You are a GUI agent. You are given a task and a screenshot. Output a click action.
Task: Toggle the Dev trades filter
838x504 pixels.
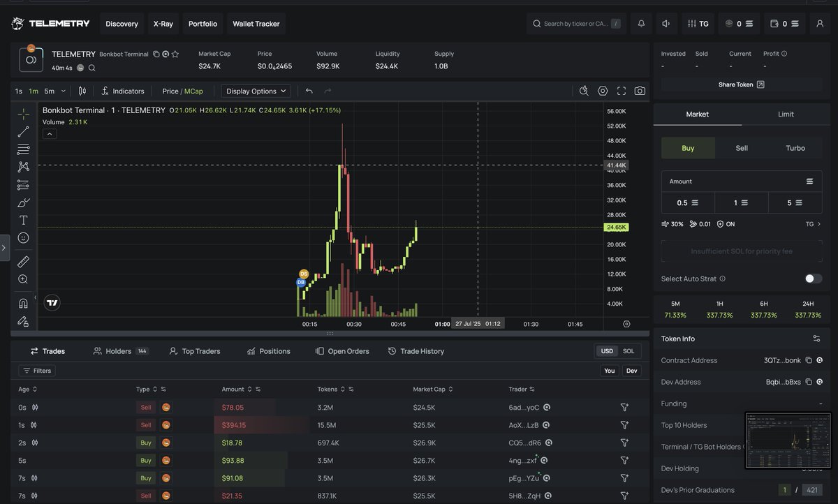pos(632,371)
